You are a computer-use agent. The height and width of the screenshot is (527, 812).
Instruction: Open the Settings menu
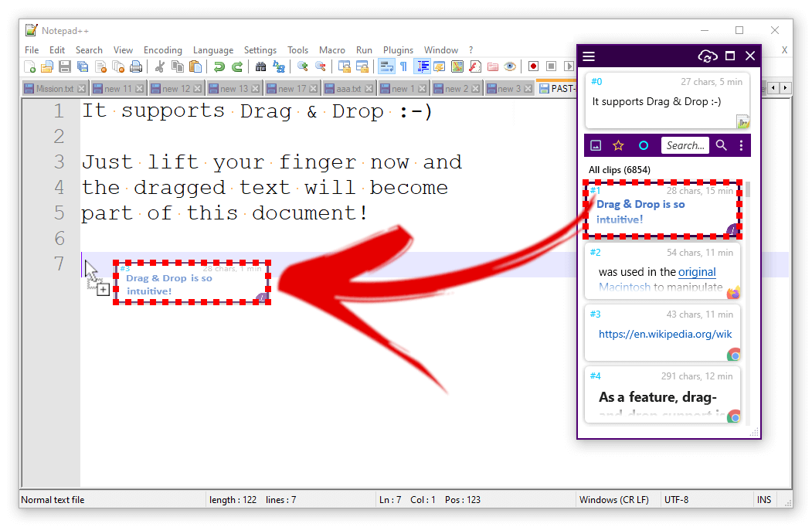tap(260, 50)
